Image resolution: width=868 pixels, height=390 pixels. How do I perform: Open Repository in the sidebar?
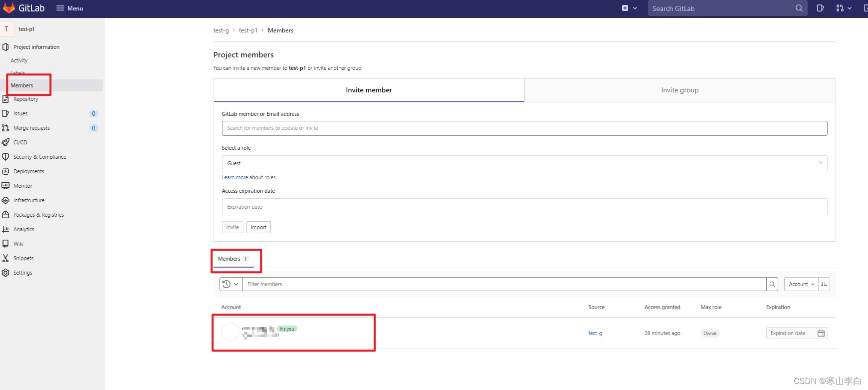[26, 99]
